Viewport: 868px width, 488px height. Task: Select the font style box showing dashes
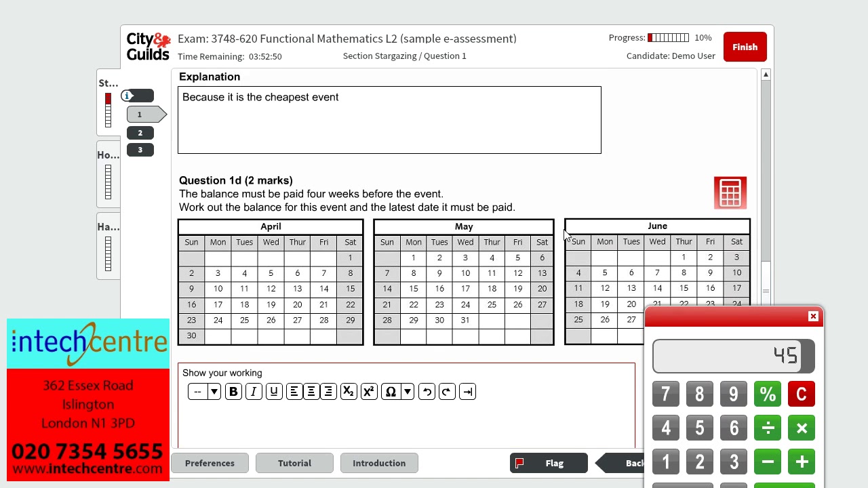coord(197,392)
